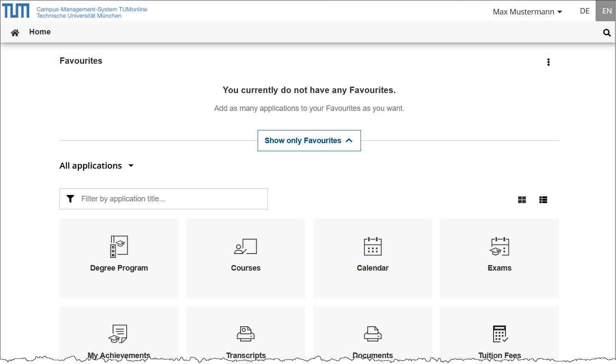Open the Degree Program application
The width and height of the screenshot is (616, 364).
click(x=119, y=258)
